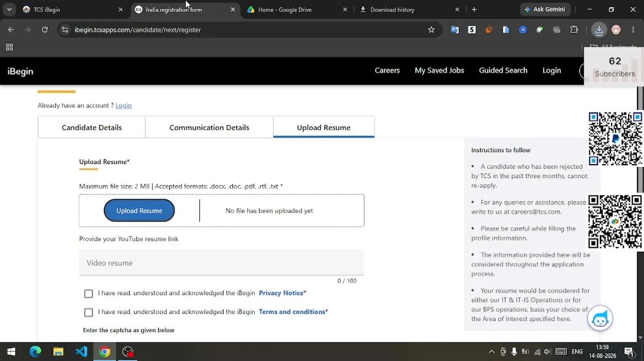
Task: Select the Upload Resume tab
Action: 324,127
